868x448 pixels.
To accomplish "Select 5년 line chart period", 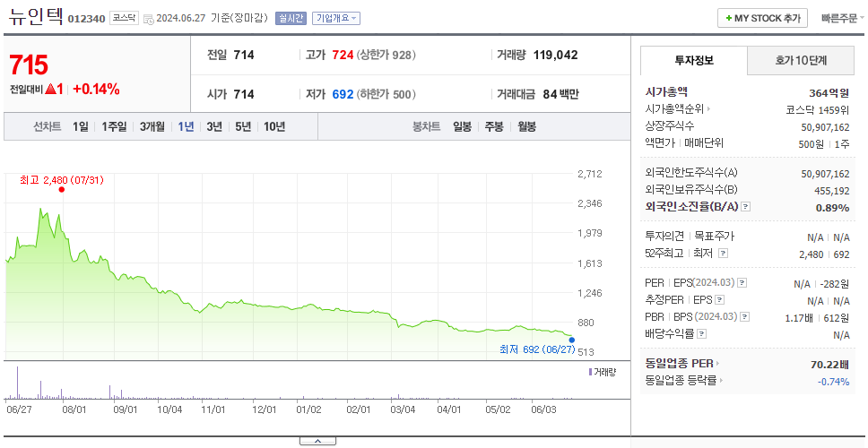I will point(243,126).
